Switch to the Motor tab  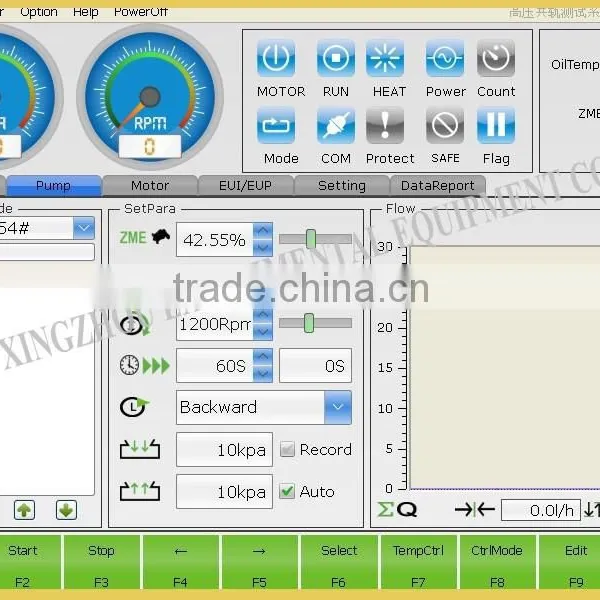pyautogui.click(x=150, y=186)
